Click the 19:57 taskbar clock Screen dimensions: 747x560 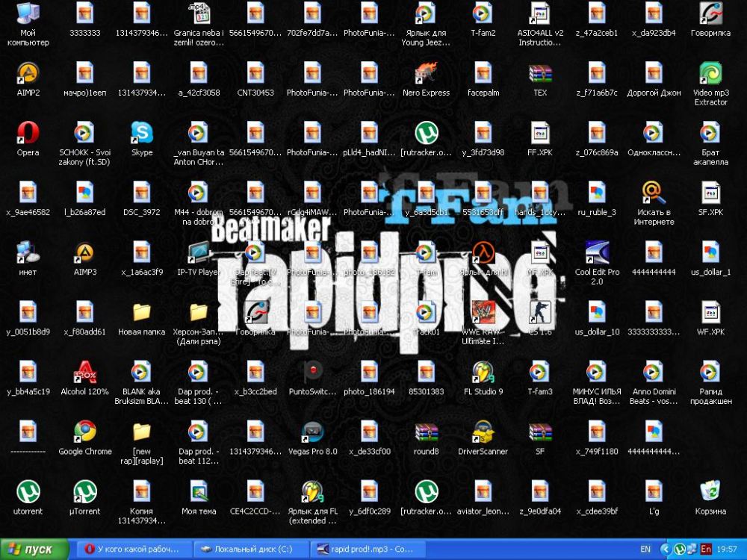click(726, 549)
